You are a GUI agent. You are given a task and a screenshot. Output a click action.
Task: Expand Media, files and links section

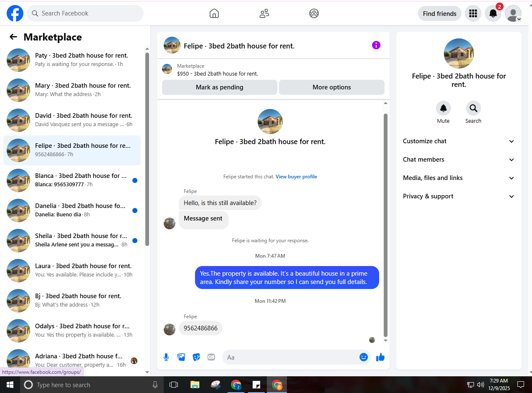pyautogui.click(x=459, y=178)
